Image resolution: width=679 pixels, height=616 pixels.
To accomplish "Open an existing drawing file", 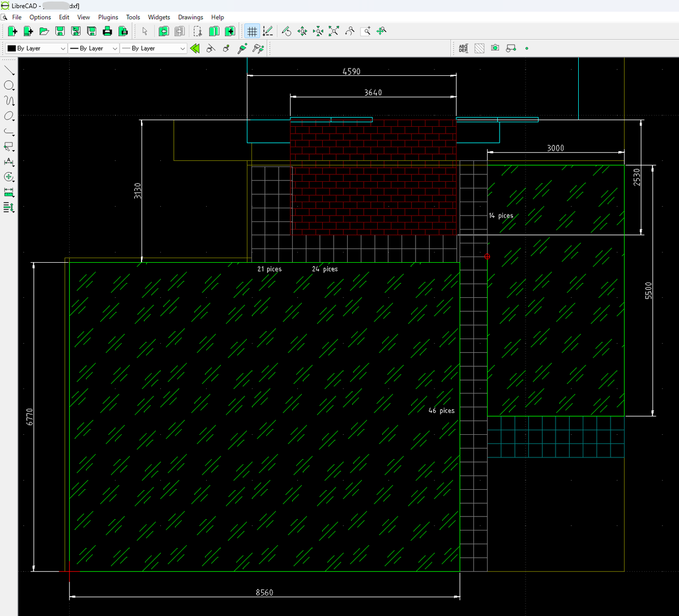I will [x=44, y=31].
